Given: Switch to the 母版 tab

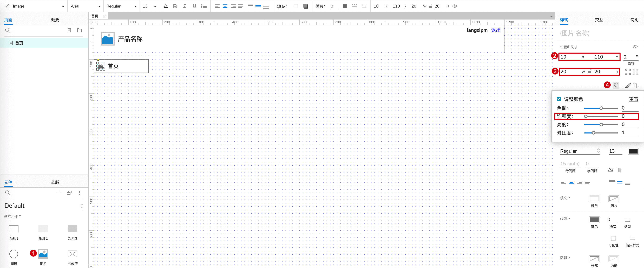Looking at the screenshot, I should (x=55, y=182).
